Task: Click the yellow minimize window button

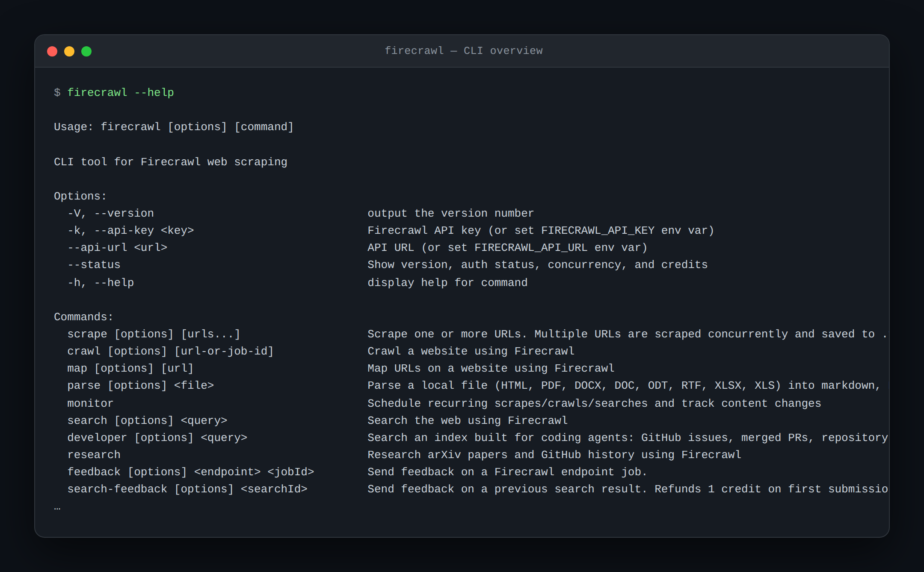Action: pos(69,51)
